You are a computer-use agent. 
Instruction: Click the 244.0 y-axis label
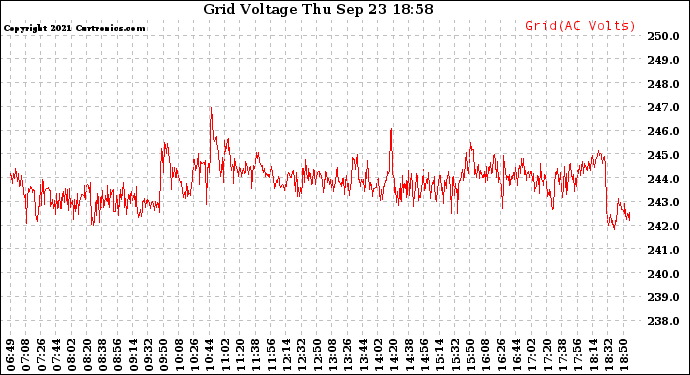pyautogui.click(x=663, y=179)
